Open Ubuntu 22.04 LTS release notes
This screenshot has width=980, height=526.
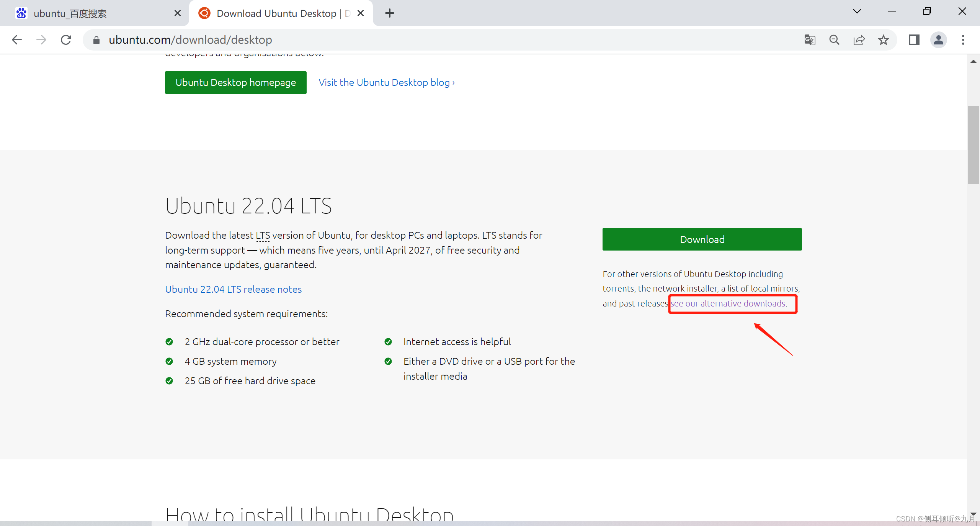(x=234, y=289)
